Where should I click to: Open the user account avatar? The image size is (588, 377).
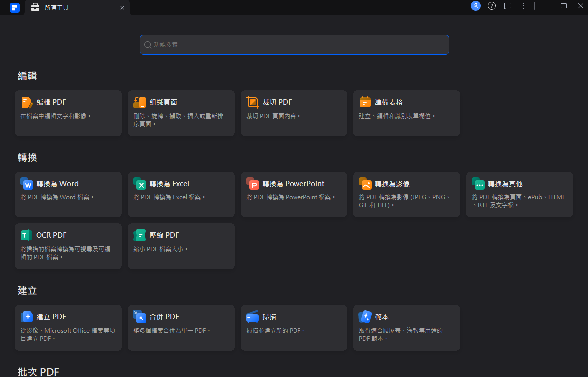tap(476, 6)
